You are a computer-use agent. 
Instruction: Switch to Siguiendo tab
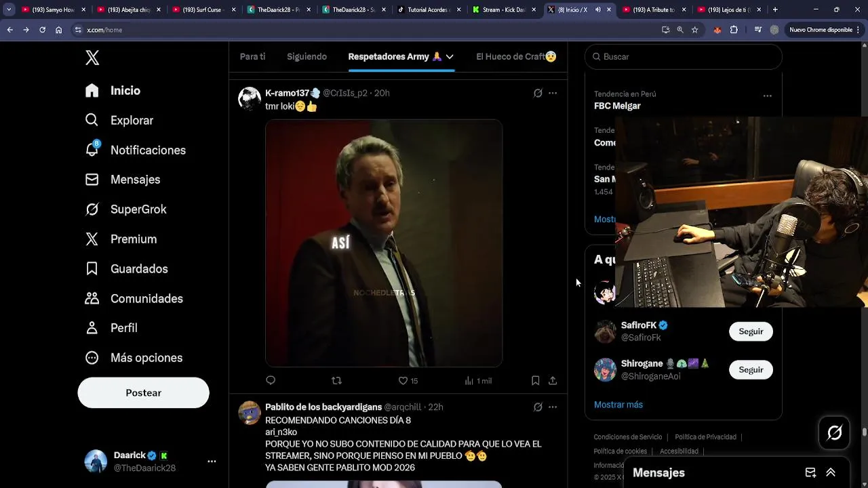(307, 57)
